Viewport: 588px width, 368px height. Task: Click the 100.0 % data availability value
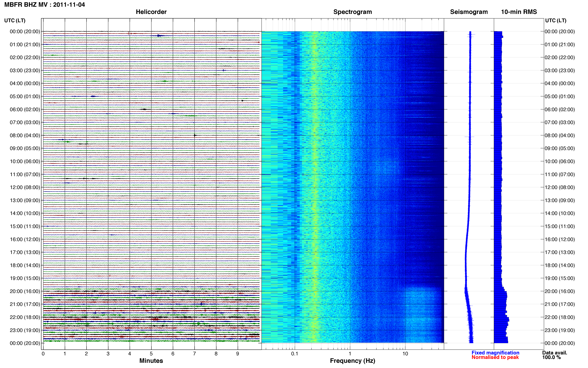click(552, 357)
